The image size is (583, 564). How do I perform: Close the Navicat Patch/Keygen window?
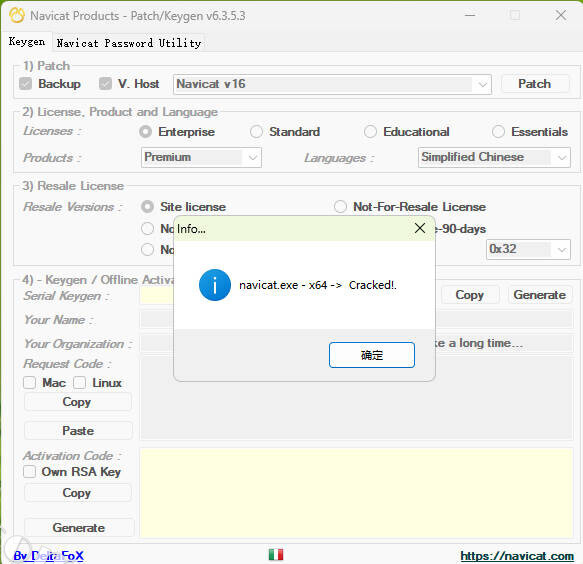(x=561, y=15)
